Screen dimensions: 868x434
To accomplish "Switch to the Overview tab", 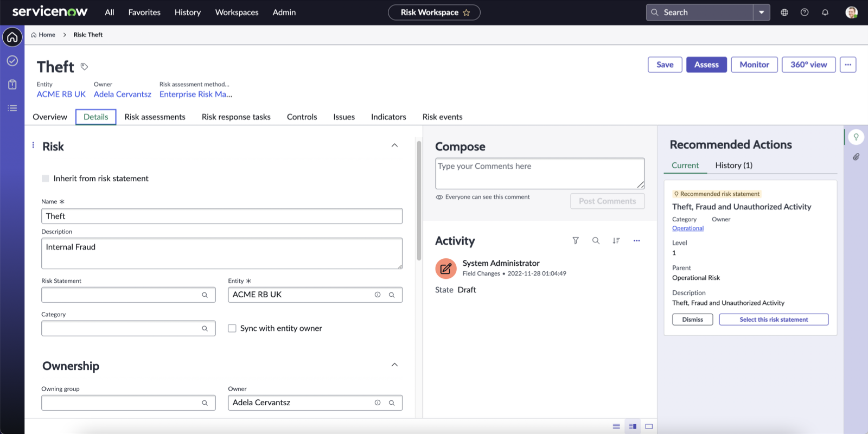I will (50, 117).
